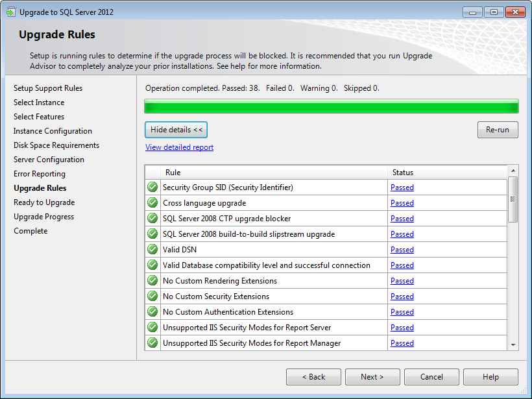This screenshot has width=532, height=399.
Task: Click the No Custom Authentication Extensions rule name
Action: 228,312
